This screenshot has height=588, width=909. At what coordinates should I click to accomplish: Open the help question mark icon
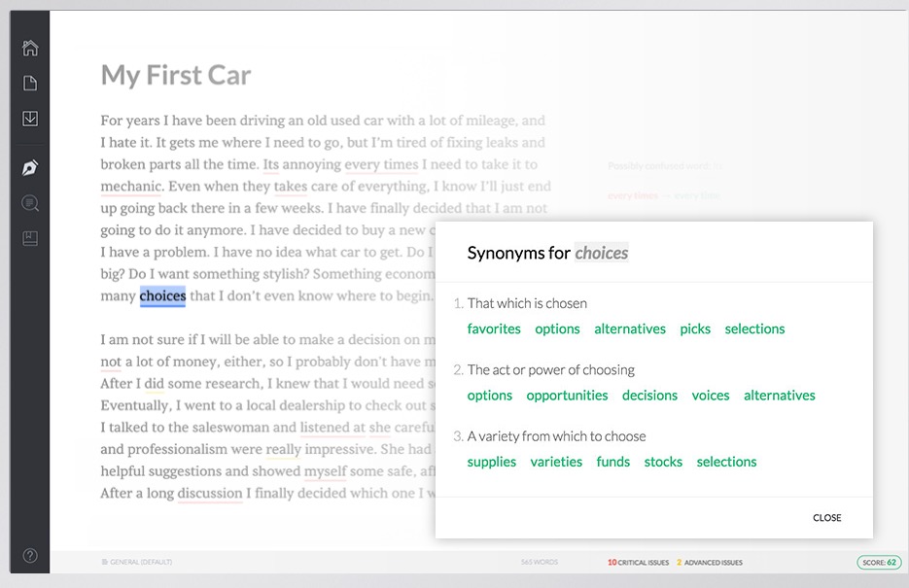point(30,555)
